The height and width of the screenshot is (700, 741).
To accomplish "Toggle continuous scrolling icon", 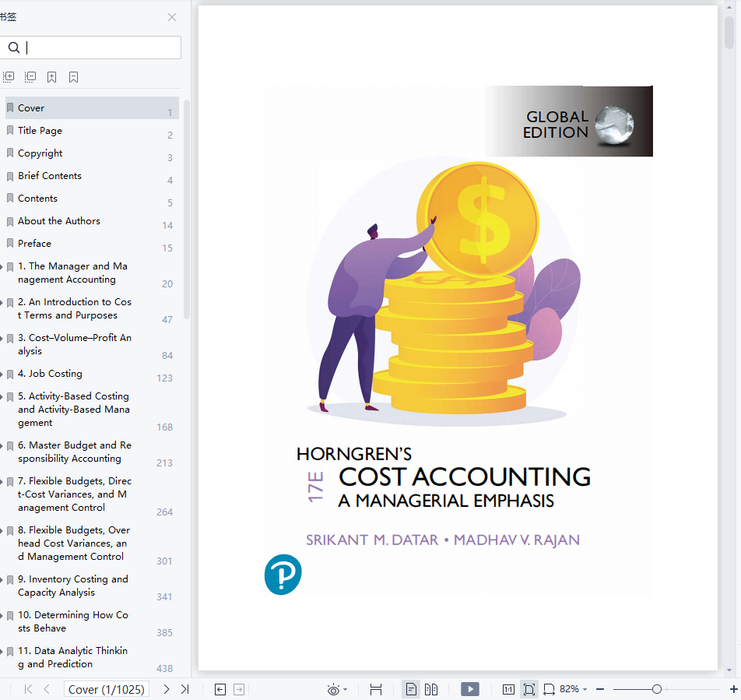I will coord(376,690).
